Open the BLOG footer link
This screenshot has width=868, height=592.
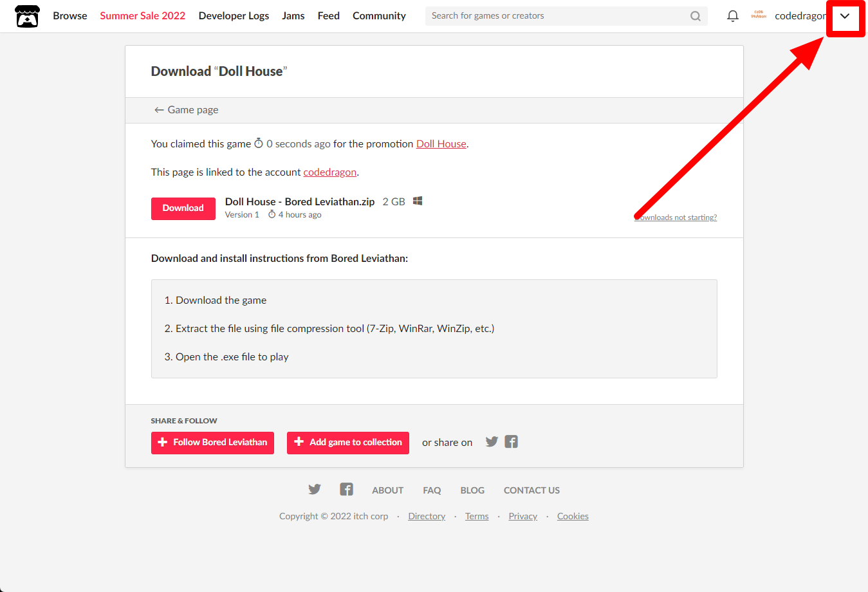[472, 490]
